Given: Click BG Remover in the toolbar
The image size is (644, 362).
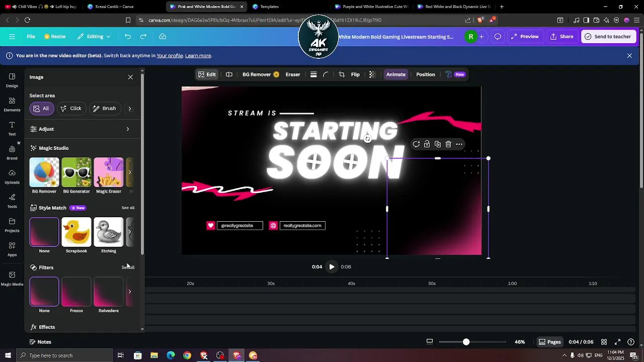Looking at the screenshot, I should [261, 74].
